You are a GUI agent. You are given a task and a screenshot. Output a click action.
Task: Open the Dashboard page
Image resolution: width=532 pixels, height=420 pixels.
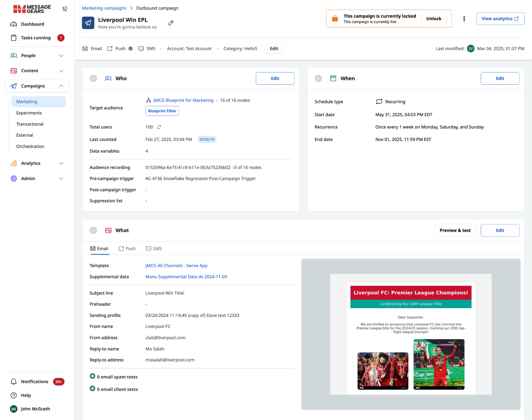coord(32,24)
